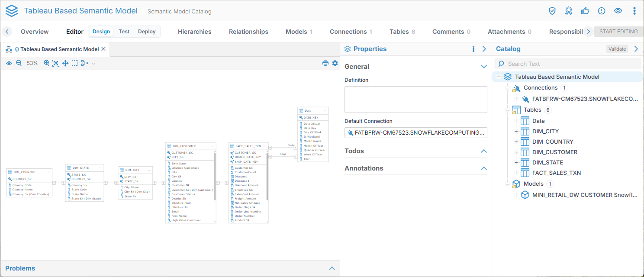Toggle diagram visibility eye in canvas toolbar

pos(9,63)
